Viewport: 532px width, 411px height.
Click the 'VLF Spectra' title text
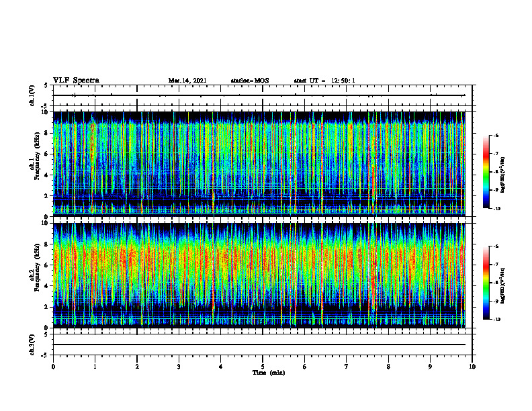click(x=76, y=81)
